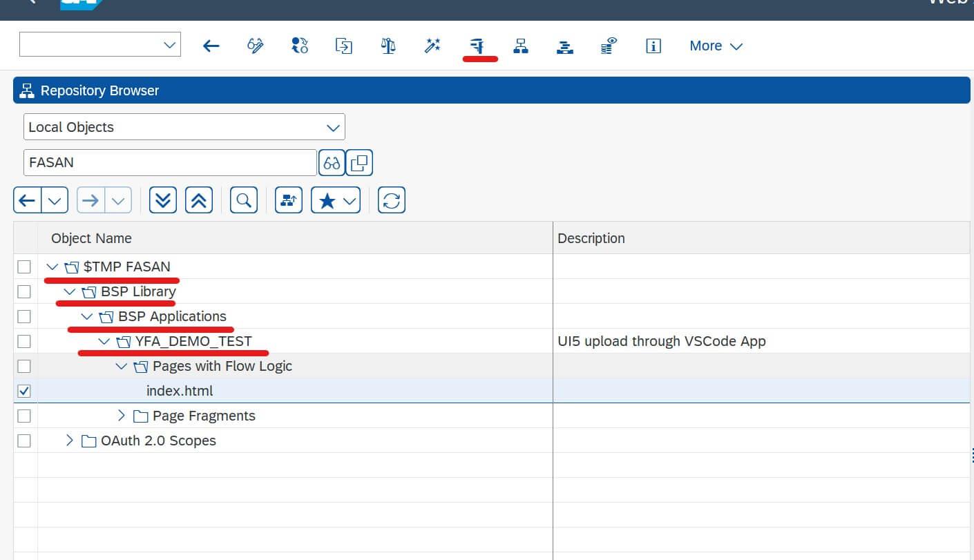Image resolution: width=974 pixels, height=560 pixels.
Task: Click the magic wand Activate icon
Action: pyautogui.click(x=432, y=46)
